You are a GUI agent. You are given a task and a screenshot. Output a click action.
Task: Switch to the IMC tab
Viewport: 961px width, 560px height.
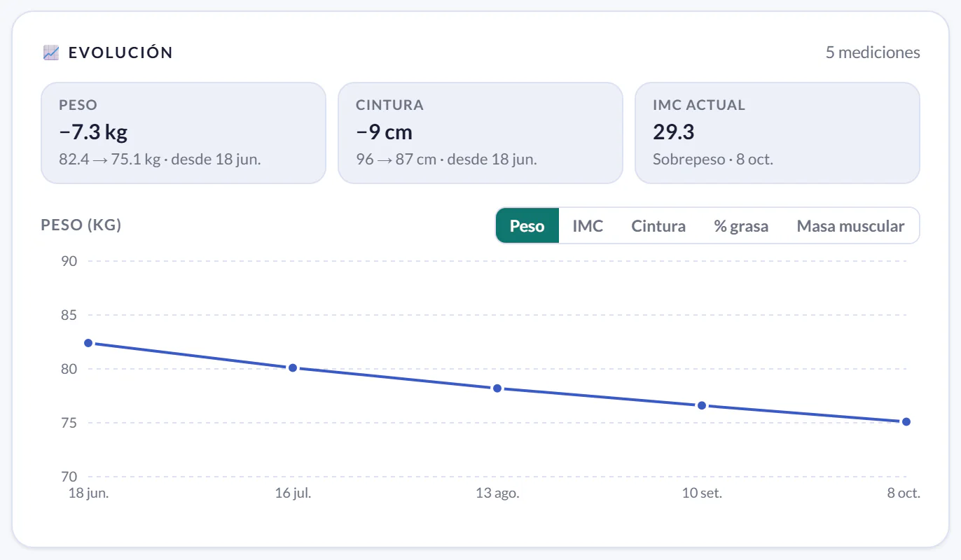click(x=588, y=226)
